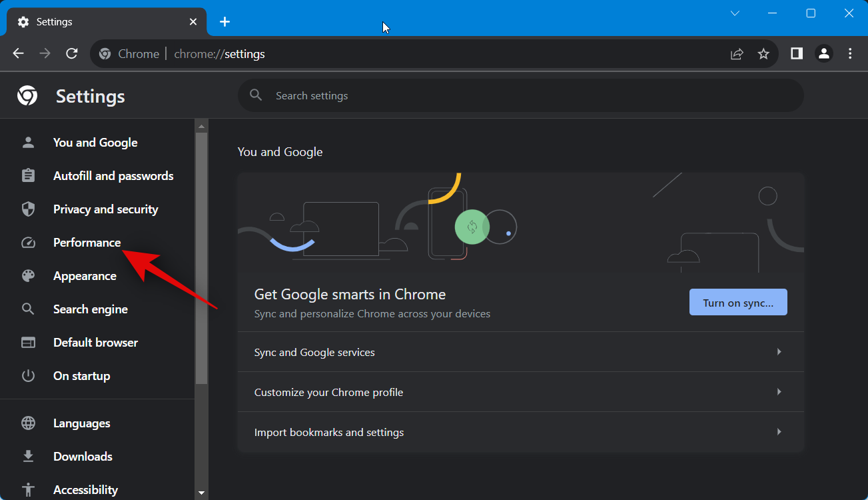This screenshot has width=868, height=500.
Task: Click sidebar scrollbar up arrow
Action: point(201,125)
